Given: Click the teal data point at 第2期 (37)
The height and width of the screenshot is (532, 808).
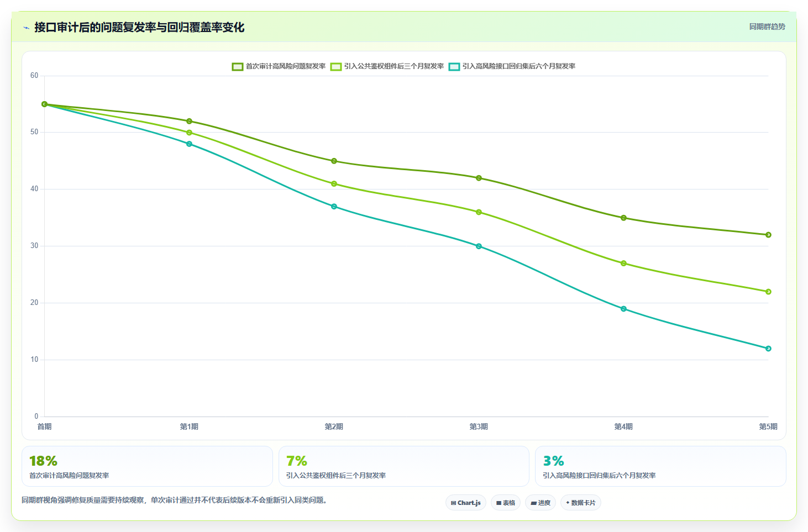Looking at the screenshot, I should pyautogui.click(x=334, y=206).
